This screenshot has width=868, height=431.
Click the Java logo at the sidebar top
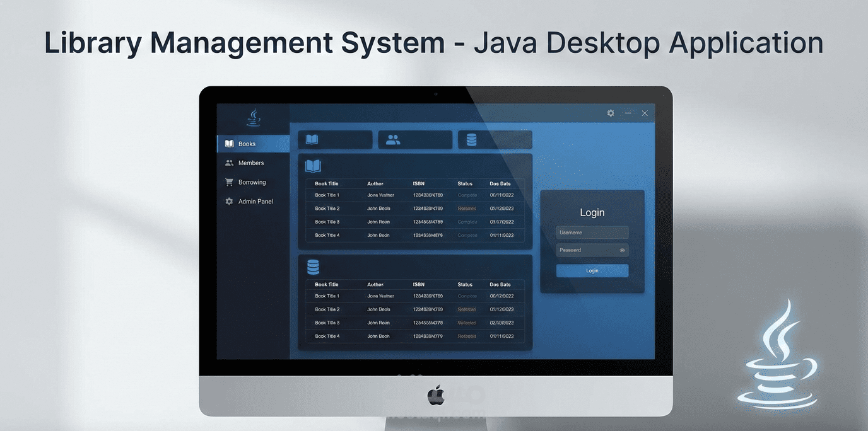point(253,117)
